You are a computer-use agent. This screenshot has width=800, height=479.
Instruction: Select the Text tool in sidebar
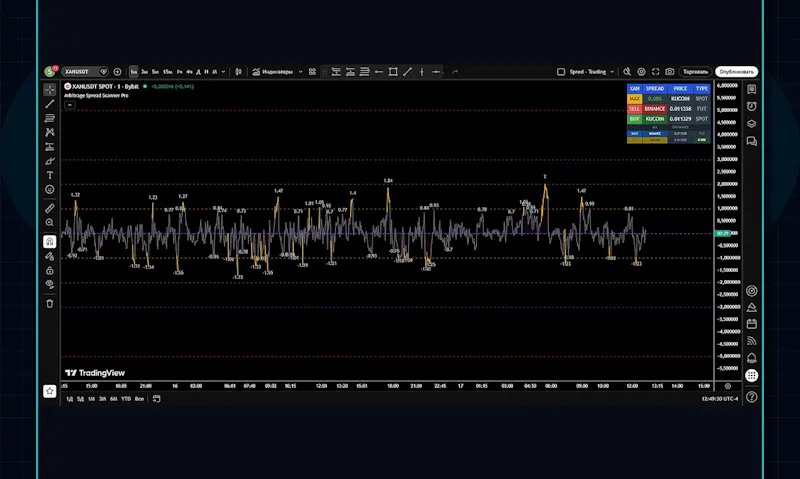pos(49,175)
